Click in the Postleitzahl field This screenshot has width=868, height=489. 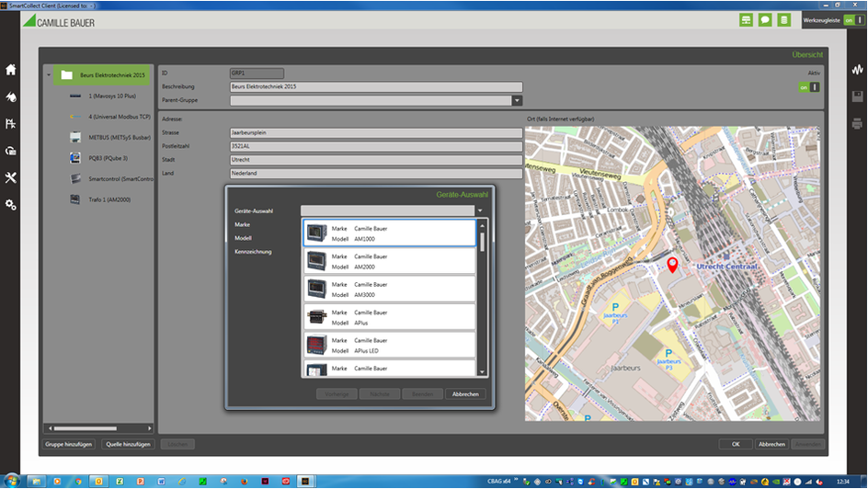pos(376,146)
